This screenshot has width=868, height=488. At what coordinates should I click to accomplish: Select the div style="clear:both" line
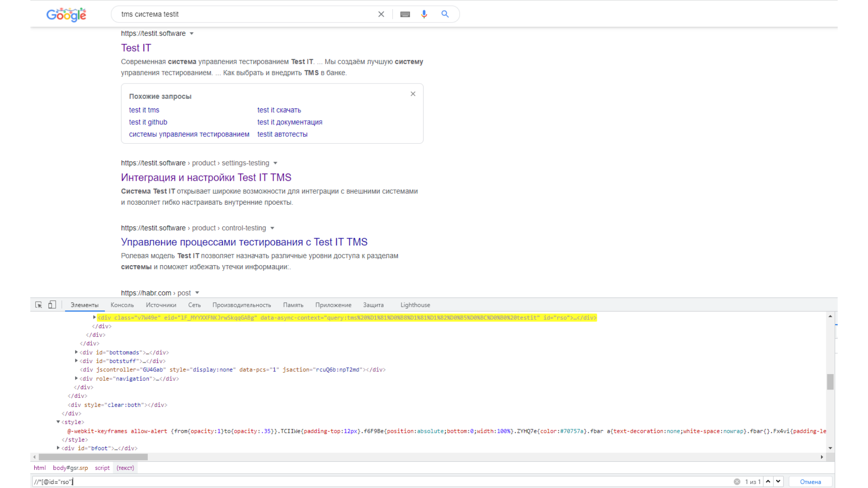tap(118, 405)
